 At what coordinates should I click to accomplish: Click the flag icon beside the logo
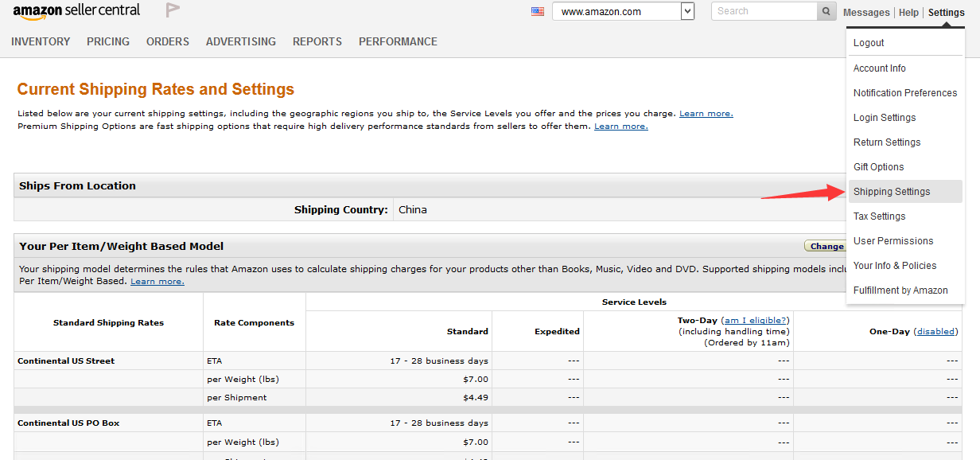coord(173,10)
